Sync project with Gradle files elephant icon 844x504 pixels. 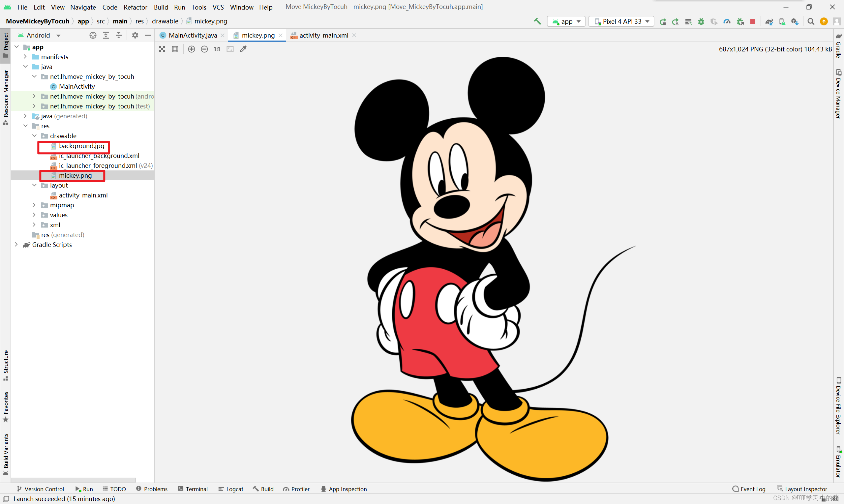pos(769,22)
